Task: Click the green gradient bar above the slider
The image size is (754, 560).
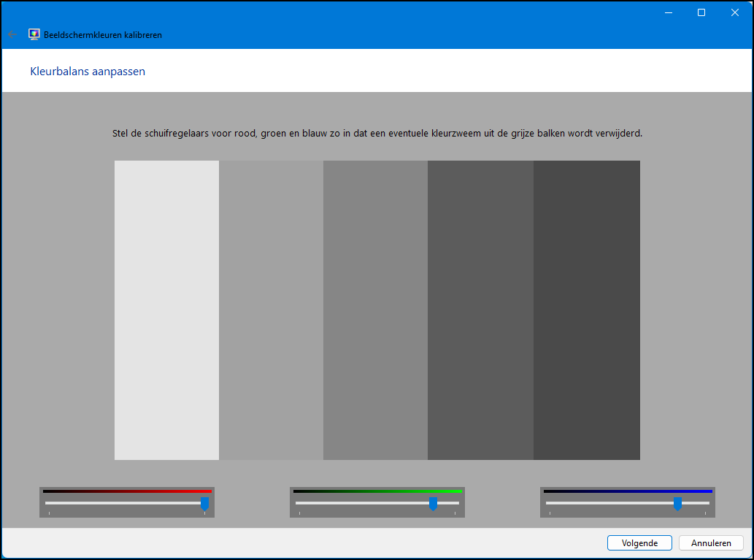Action: [377, 491]
